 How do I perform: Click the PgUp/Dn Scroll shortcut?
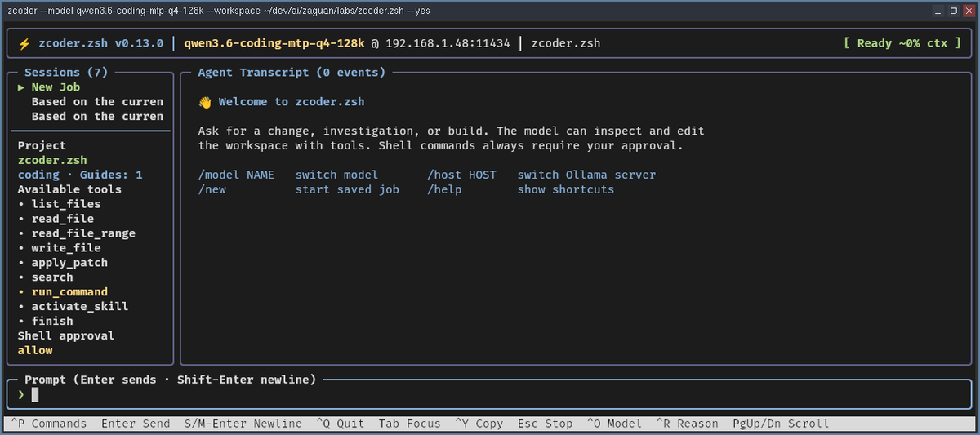point(781,424)
